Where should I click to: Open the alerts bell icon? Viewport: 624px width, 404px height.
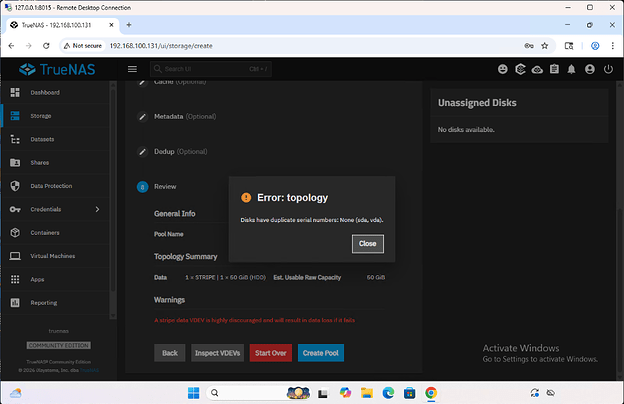(571, 69)
